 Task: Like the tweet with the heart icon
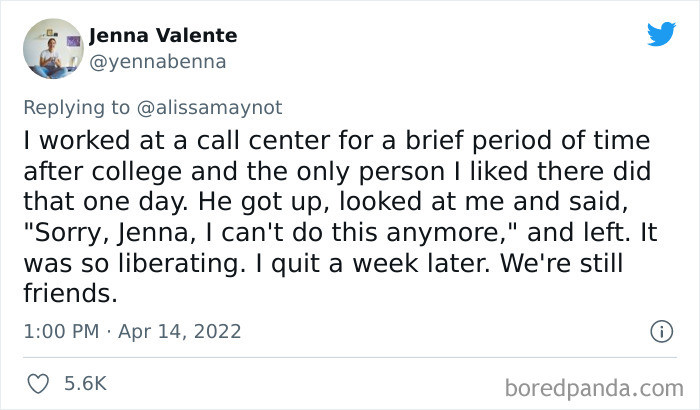coord(41,383)
